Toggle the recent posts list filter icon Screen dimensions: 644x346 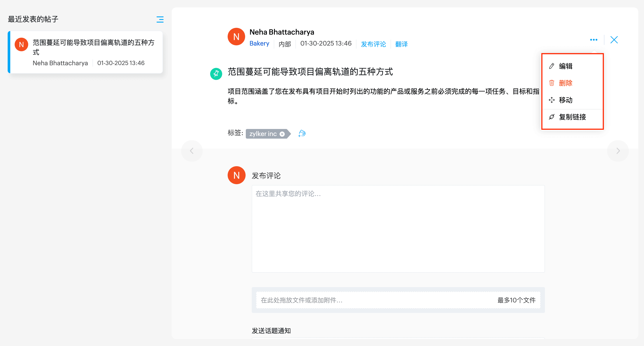(160, 19)
